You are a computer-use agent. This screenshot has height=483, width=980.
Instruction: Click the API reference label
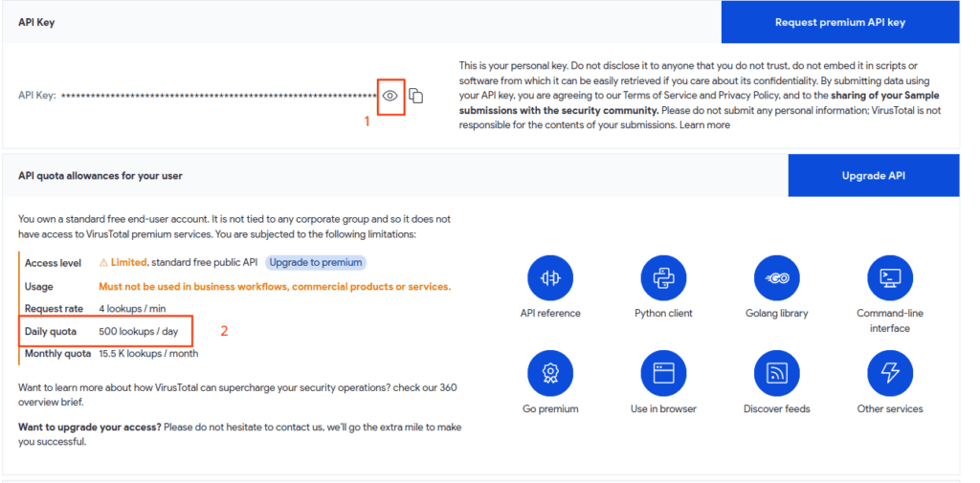(x=550, y=313)
